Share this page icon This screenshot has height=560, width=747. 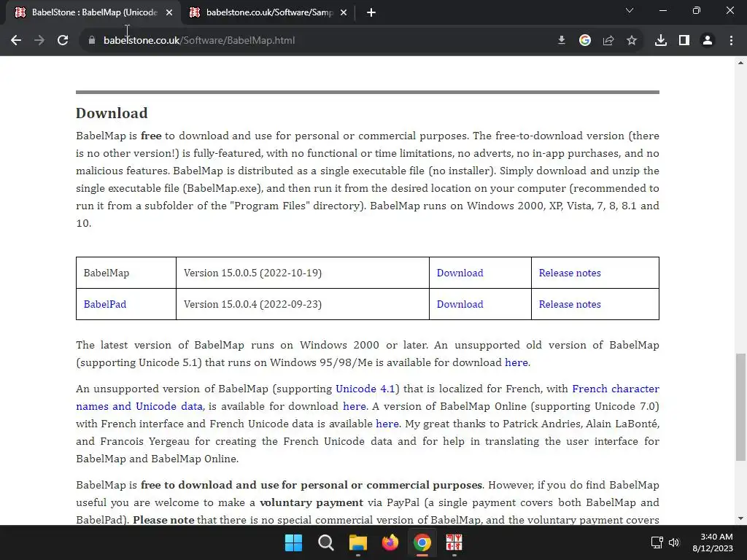tap(608, 41)
